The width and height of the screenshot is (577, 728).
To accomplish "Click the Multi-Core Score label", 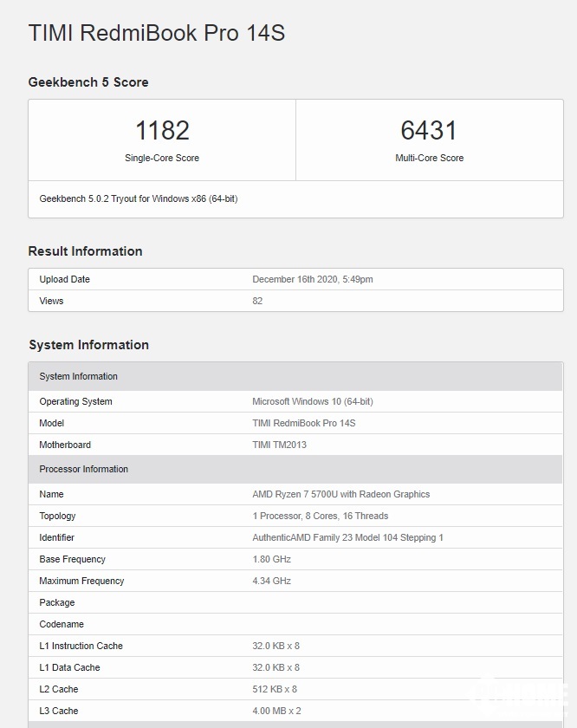I will pos(429,158).
